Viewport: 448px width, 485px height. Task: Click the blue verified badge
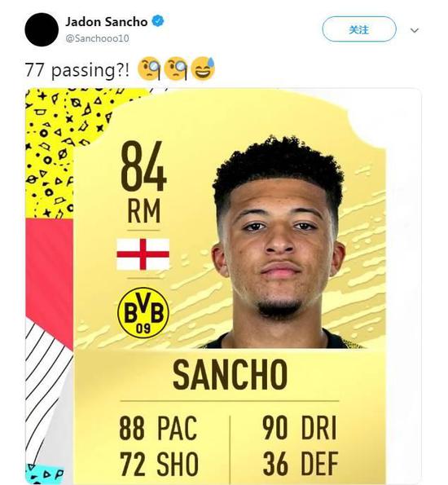point(158,21)
